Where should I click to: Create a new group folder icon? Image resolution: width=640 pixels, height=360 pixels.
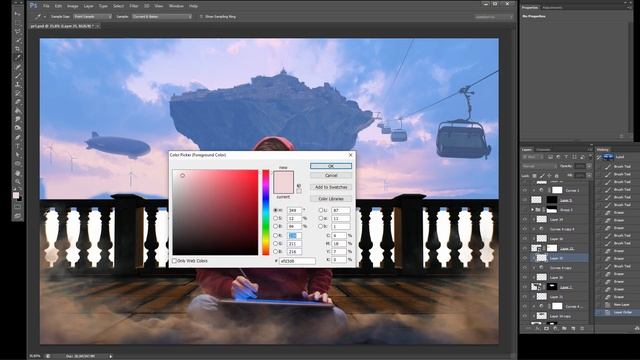[x=564, y=328]
